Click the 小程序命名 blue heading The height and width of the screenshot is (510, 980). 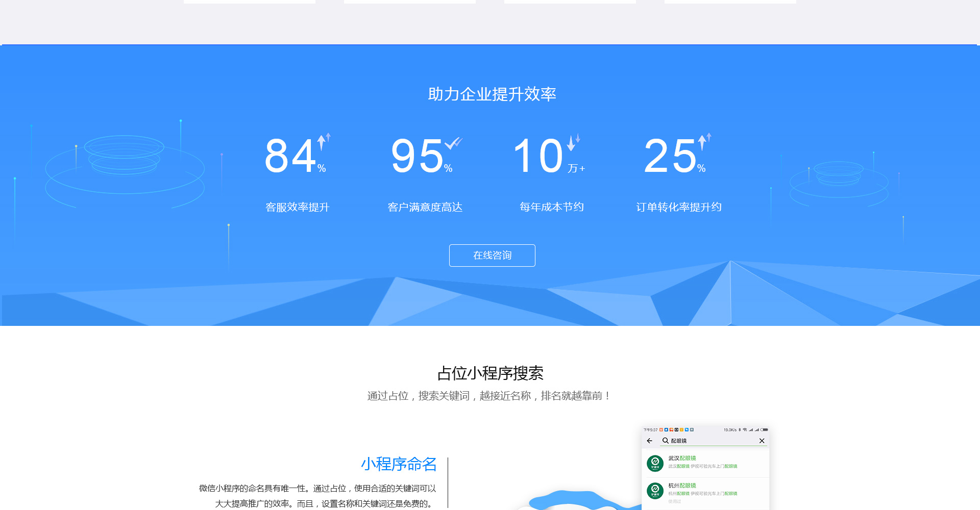399,464
